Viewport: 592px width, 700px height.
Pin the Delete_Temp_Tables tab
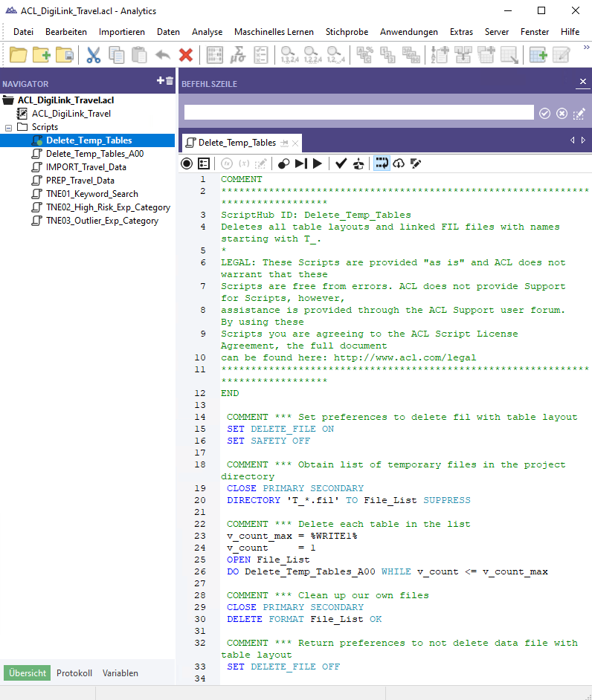[x=284, y=143]
